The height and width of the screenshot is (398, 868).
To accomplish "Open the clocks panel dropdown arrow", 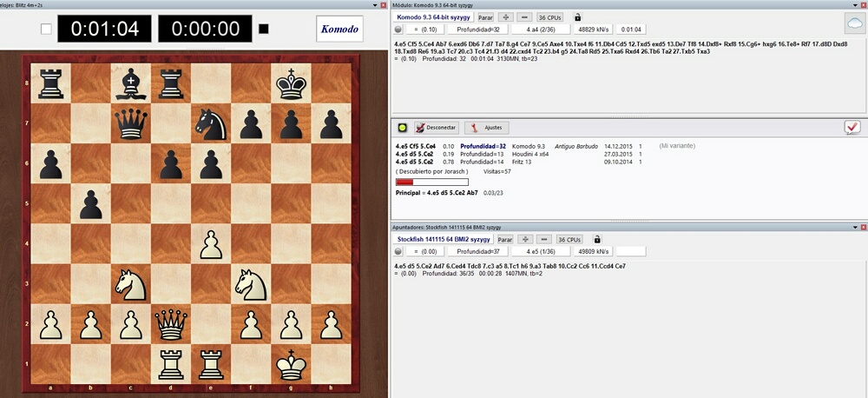I will tap(376, 5).
